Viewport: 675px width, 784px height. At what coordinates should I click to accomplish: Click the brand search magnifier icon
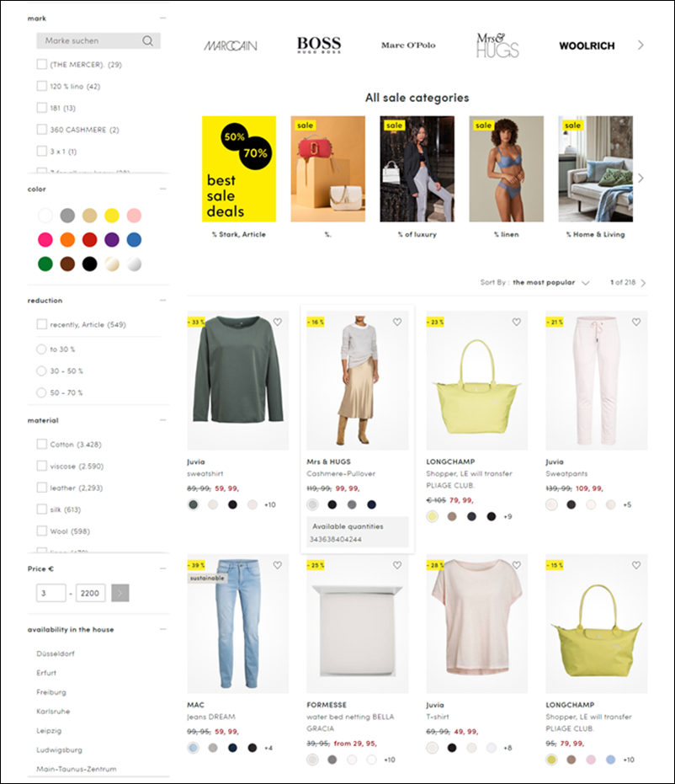[147, 40]
